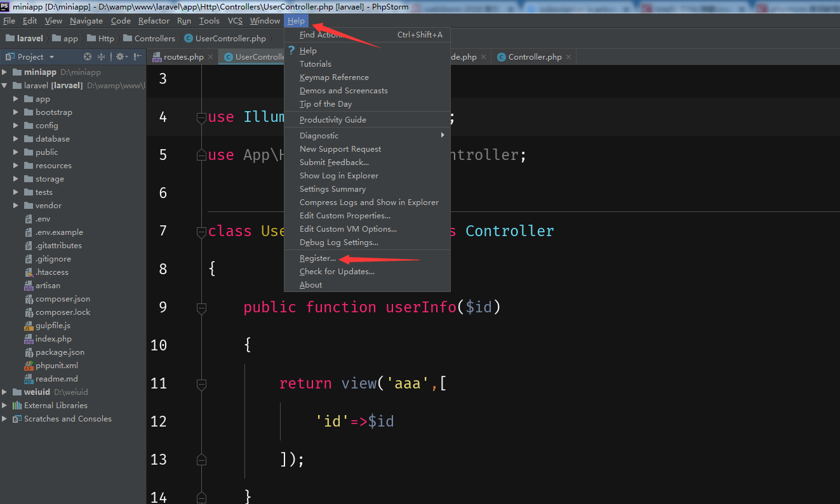Click the Project view icon beside Project label
This screenshot has width=840, height=504.
[x=10, y=56]
